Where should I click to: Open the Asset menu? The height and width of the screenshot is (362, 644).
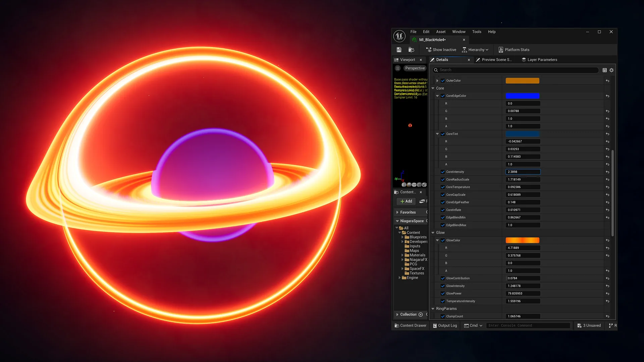pyautogui.click(x=441, y=32)
